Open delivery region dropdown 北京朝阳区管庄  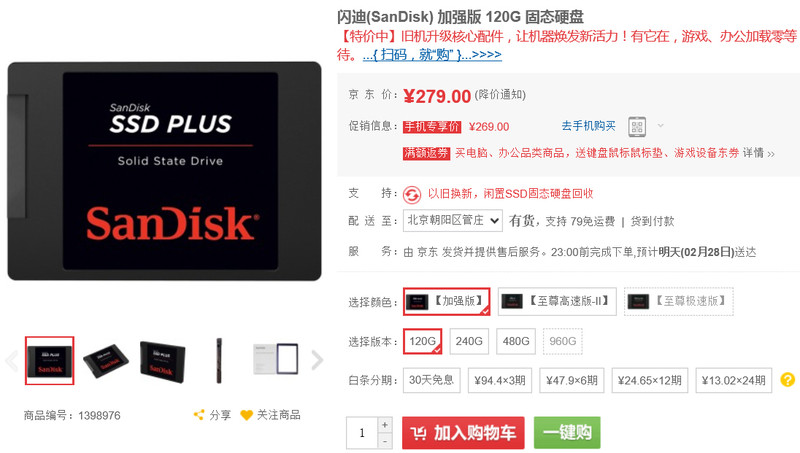point(453,220)
